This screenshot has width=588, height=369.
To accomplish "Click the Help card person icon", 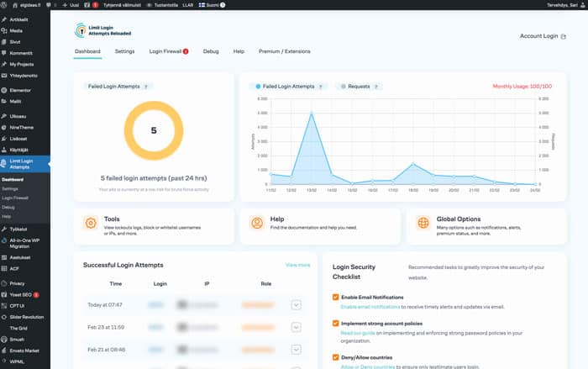I will [257, 223].
